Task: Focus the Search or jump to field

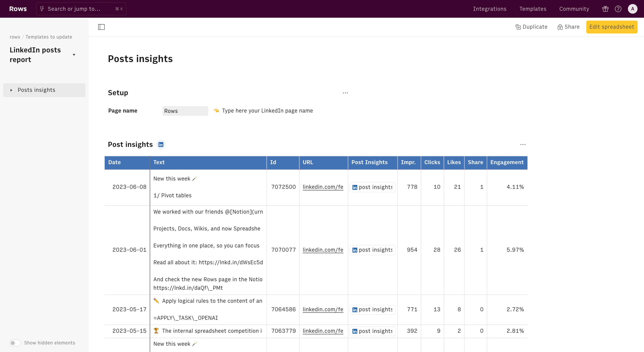Action: click(x=81, y=9)
